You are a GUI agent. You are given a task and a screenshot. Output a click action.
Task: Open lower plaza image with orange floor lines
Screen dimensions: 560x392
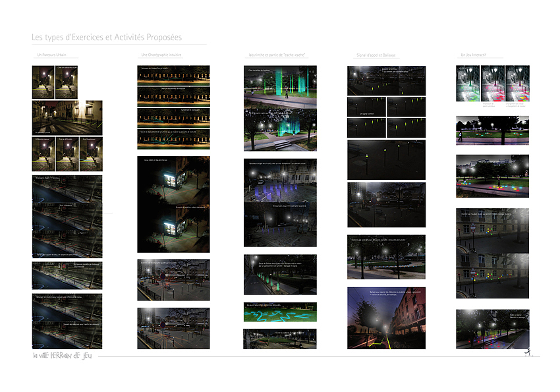[173, 329]
